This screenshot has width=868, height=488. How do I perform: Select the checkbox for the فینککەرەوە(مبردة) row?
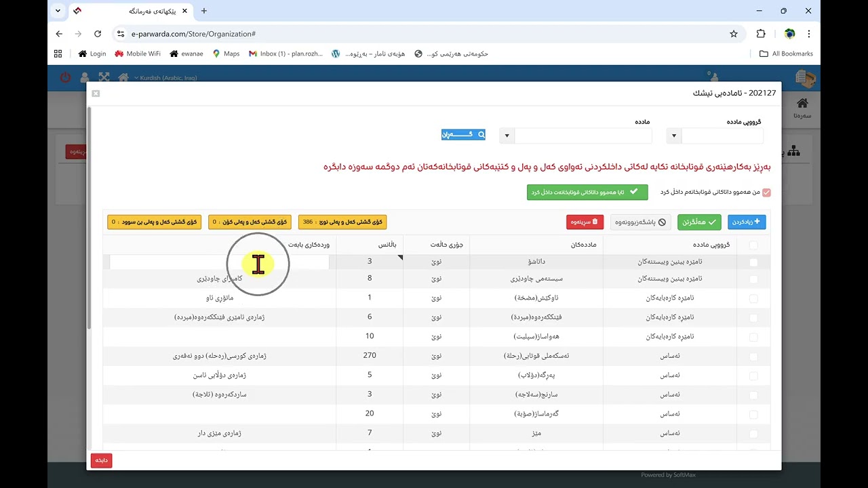coord(753,317)
